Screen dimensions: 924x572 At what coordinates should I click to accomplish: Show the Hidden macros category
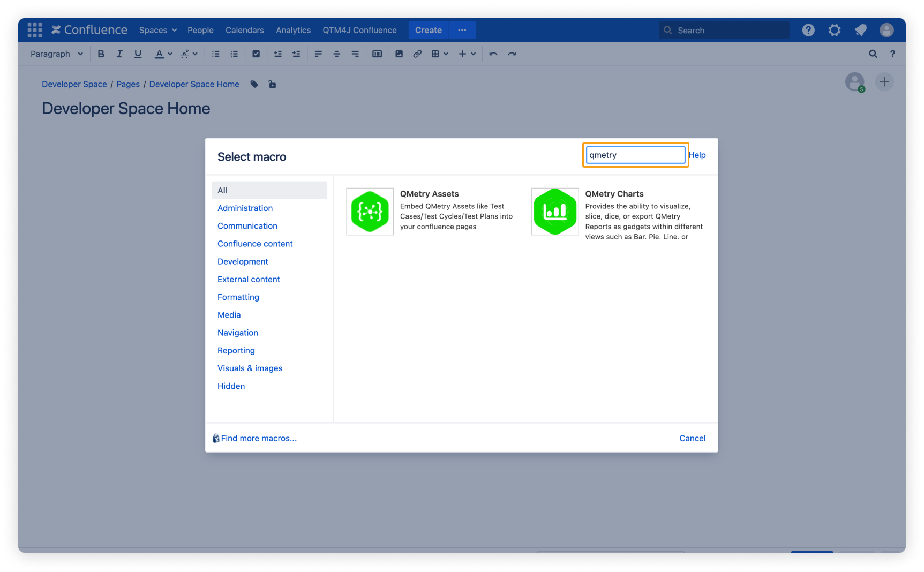(x=231, y=386)
